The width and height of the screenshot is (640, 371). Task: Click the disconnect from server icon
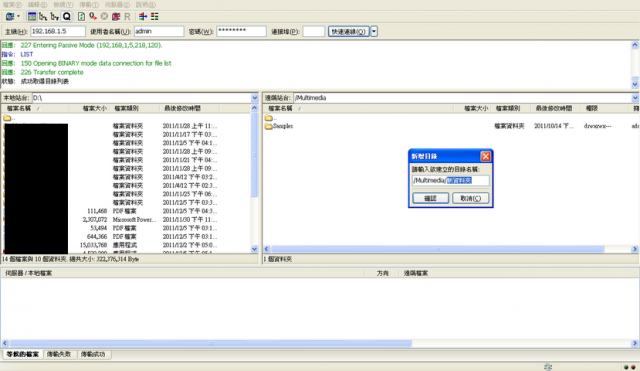pos(116,17)
